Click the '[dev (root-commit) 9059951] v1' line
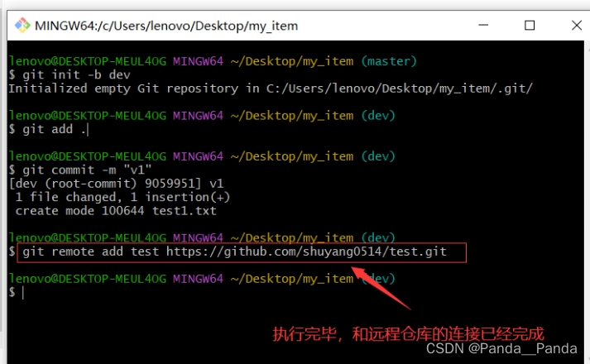Screen dimensions: 590x364 click(x=117, y=184)
